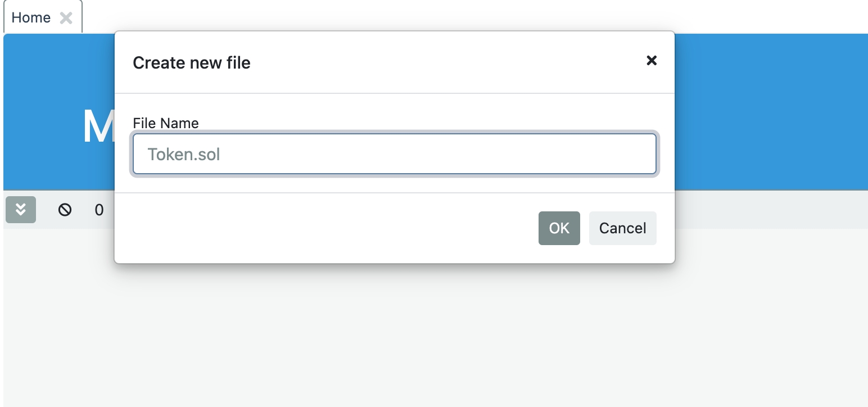Clear console using the ban icon
Image resolution: width=868 pixels, height=407 pixels.
point(65,210)
